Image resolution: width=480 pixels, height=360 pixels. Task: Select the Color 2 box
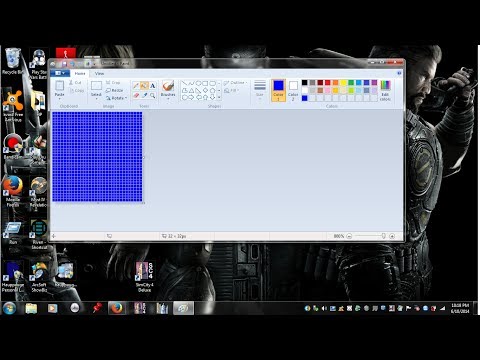tap(293, 90)
